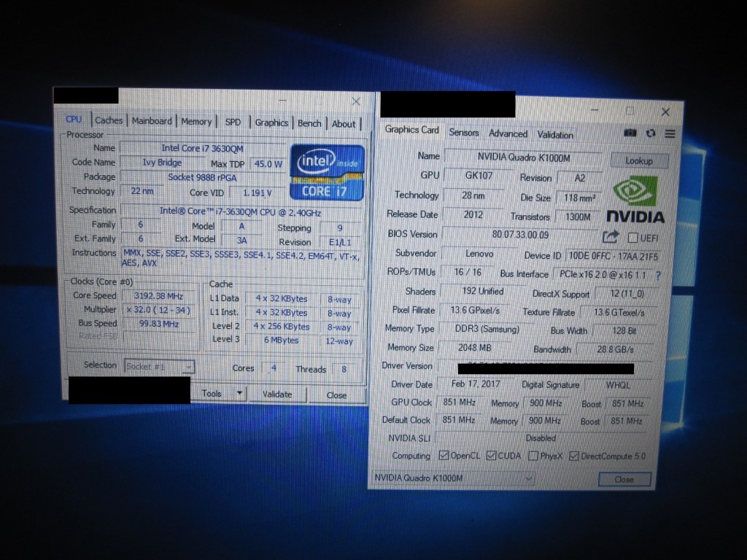This screenshot has height=560, width=747.
Task: Toggle the OpenCL checkbox
Action: tap(444, 455)
